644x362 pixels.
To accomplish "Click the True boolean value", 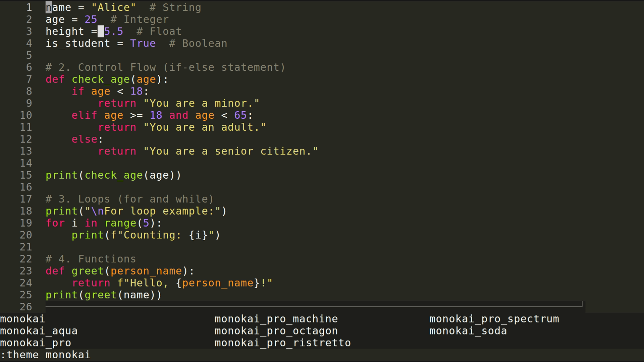I will (x=143, y=43).
